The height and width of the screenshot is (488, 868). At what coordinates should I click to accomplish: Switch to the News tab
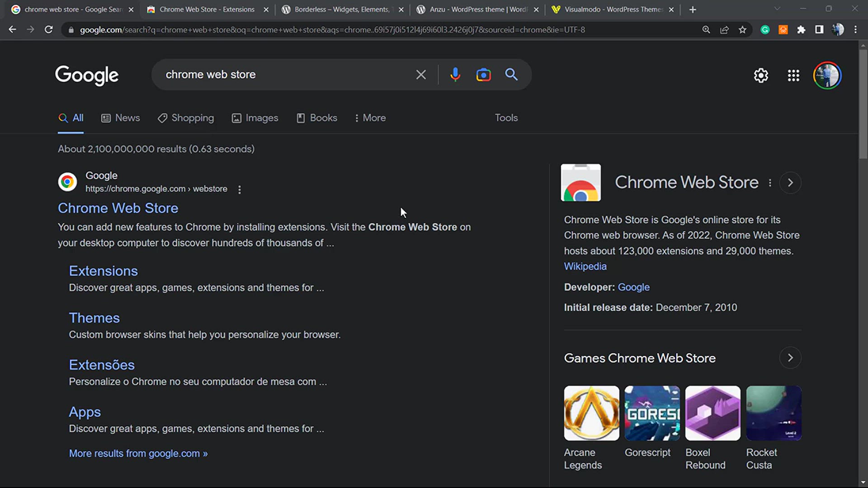pyautogui.click(x=121, y=118)
